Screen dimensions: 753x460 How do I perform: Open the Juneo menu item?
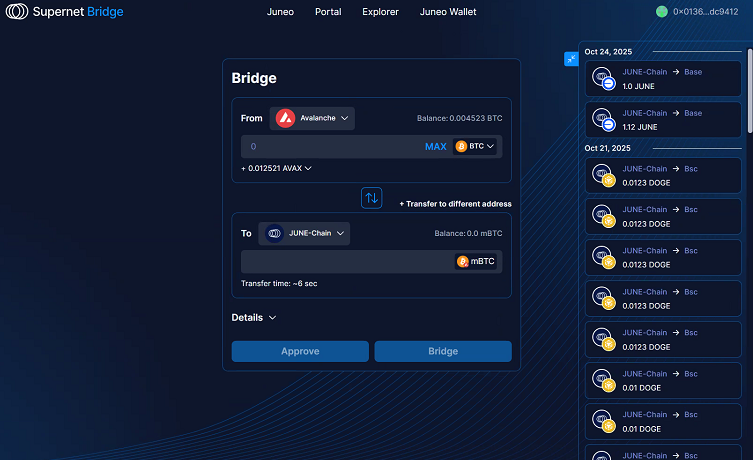[x=280, y=12]
